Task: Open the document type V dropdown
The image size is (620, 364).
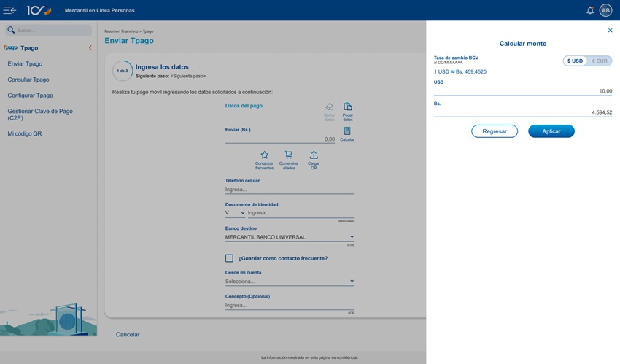Action: pos(235,212)
